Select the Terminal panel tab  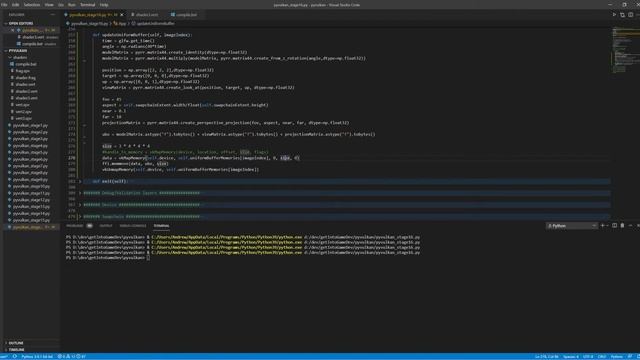(161, 226)
